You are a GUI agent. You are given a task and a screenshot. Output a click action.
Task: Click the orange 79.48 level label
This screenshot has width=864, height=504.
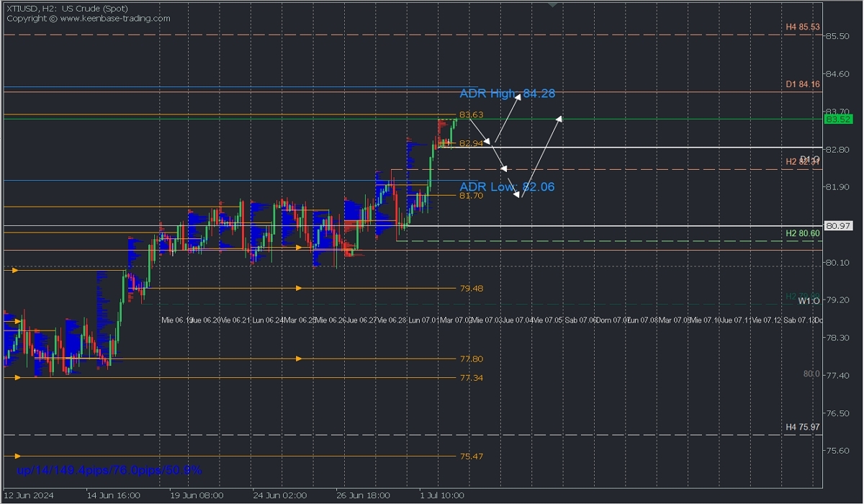[471, 288]
